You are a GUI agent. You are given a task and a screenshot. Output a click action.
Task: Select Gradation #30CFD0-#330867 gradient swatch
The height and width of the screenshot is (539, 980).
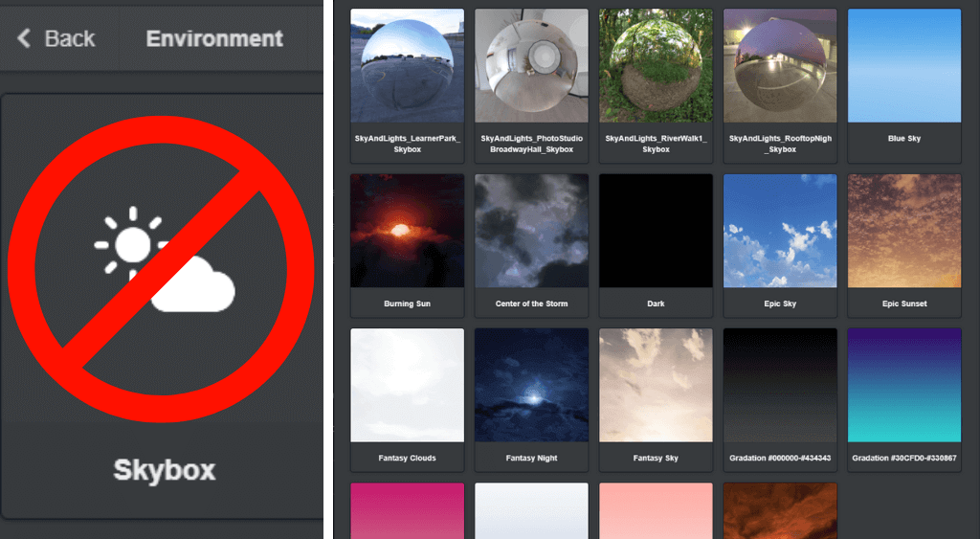pyautogui.click(x=903, y=385)
